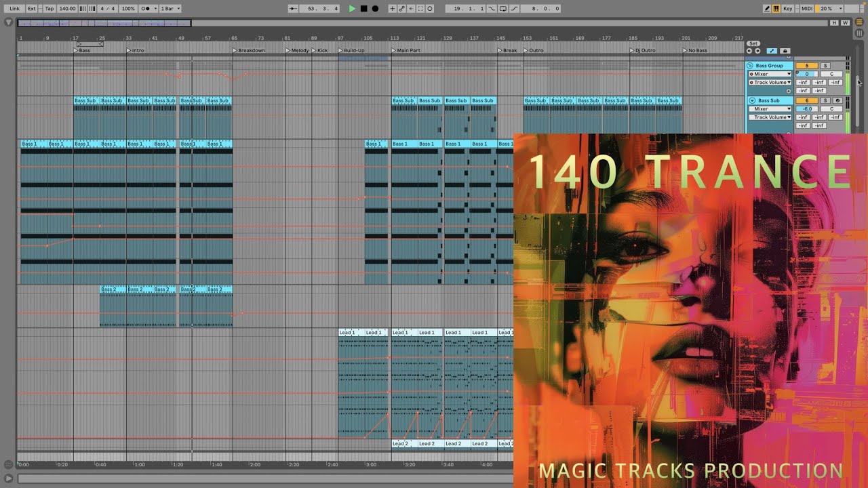
Task: Toggle the browser show/hide triangle icon
Action: 8,22
